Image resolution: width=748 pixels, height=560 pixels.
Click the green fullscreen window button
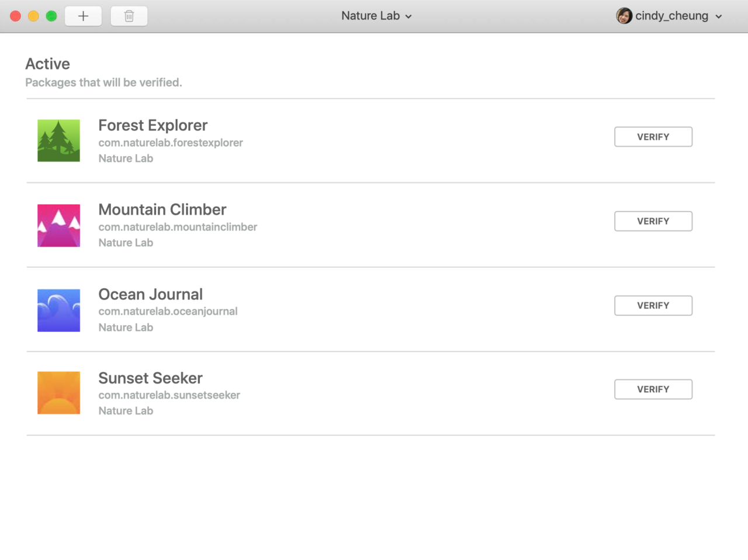click(x=51, y=16)
